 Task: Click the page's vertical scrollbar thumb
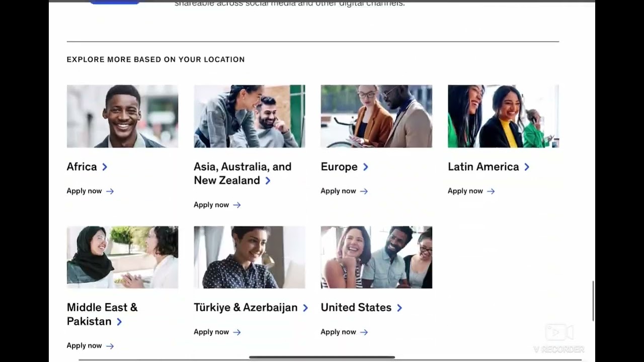[594, 301]
